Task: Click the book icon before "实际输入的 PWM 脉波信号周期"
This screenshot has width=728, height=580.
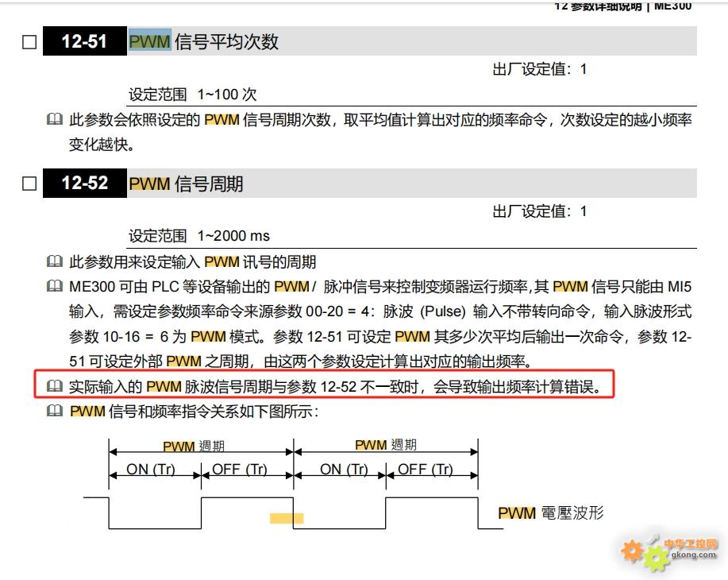Action: click(x=55, y=385)
